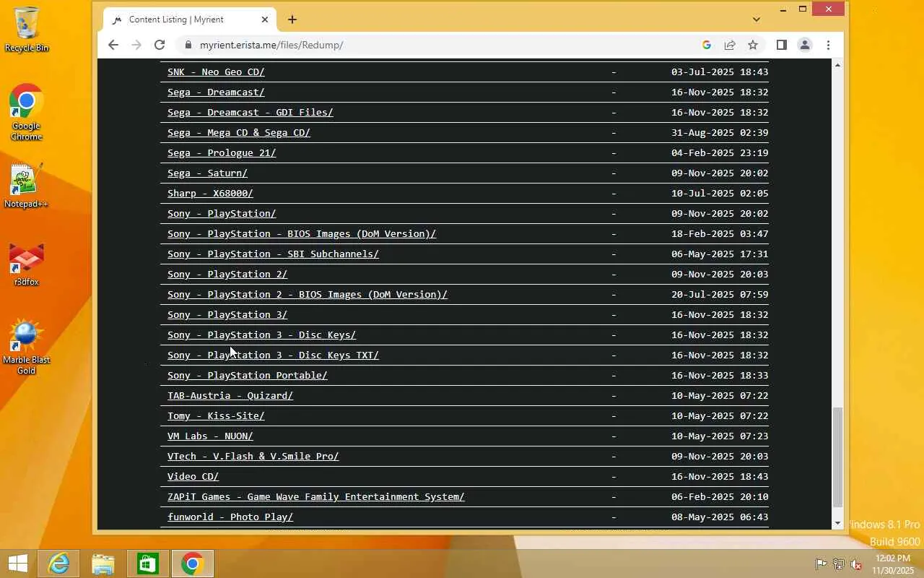
Task: Bookmark this page with the star icon
Action: click(x=753, y=45)
